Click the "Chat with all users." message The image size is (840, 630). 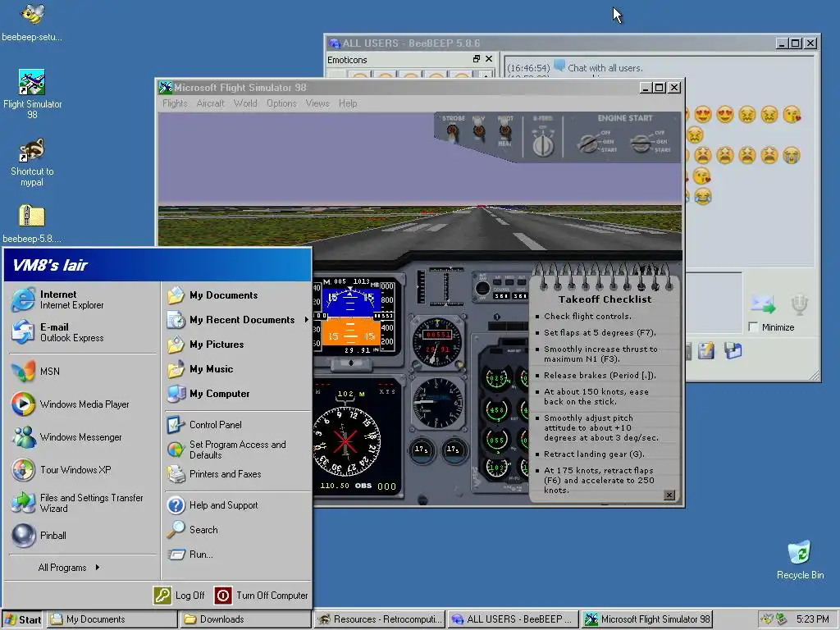point(605,68)
